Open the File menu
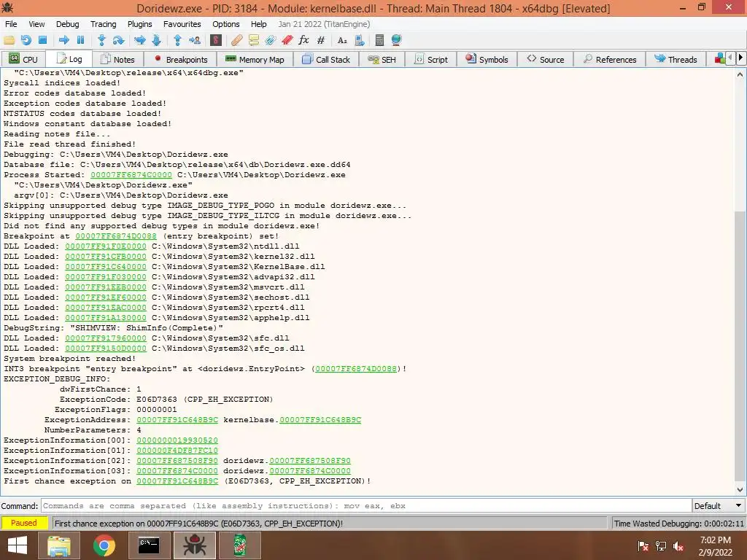The width and height of the screenshot is (747, 560). [x=11, y=24]
